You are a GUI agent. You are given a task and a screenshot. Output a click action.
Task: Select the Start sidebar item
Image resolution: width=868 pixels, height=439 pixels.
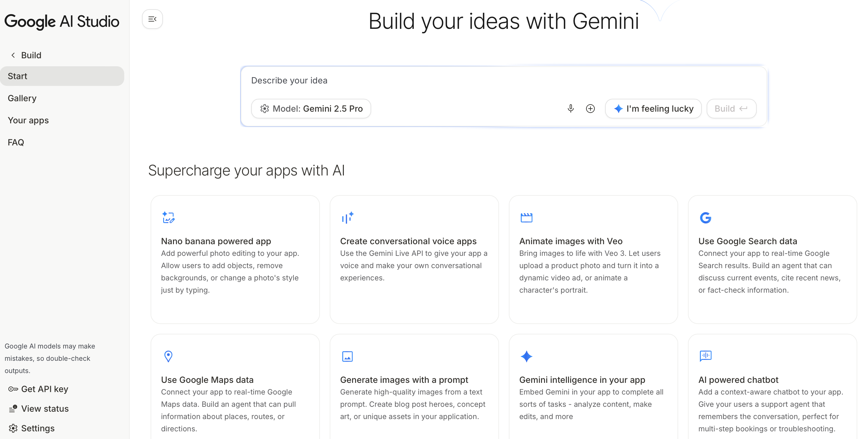tap(62, 76)
